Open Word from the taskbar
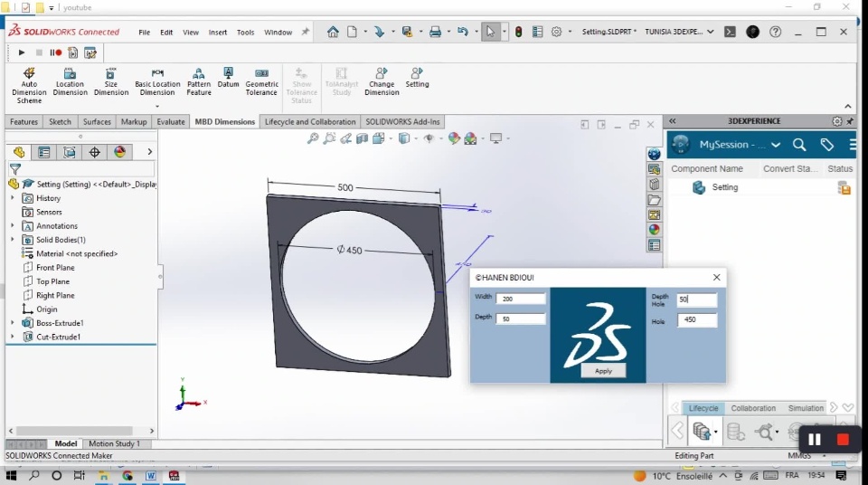This screenshot has width=868, height=485. pos(151,476)
